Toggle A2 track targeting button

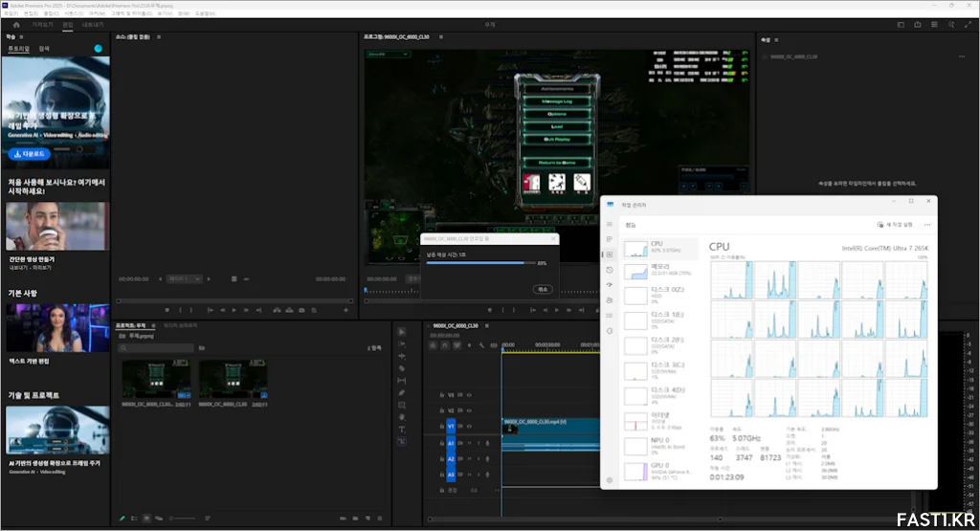(x=451, y=458)
